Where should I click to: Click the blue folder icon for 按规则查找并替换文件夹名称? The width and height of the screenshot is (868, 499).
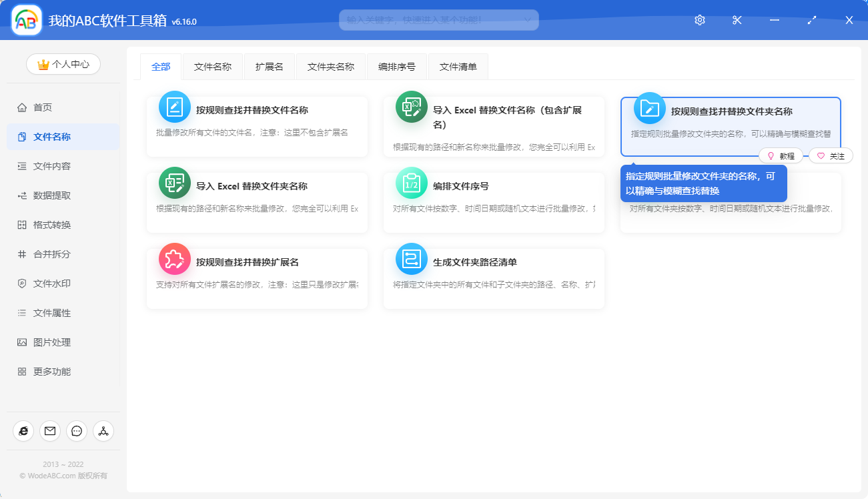[648, 107]
